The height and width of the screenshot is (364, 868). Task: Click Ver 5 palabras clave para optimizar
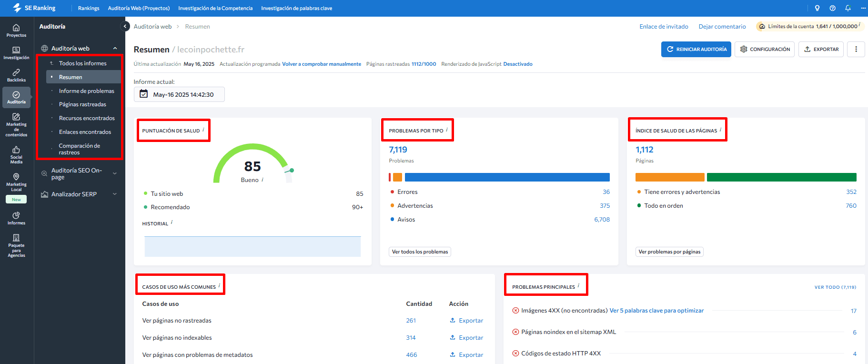click(656, 311)
